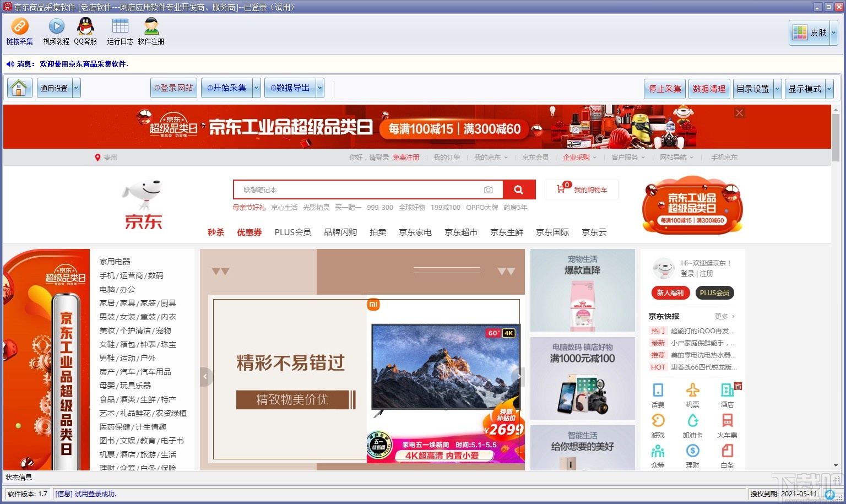Open 我的购物车 shopping cart

(582, 189)
